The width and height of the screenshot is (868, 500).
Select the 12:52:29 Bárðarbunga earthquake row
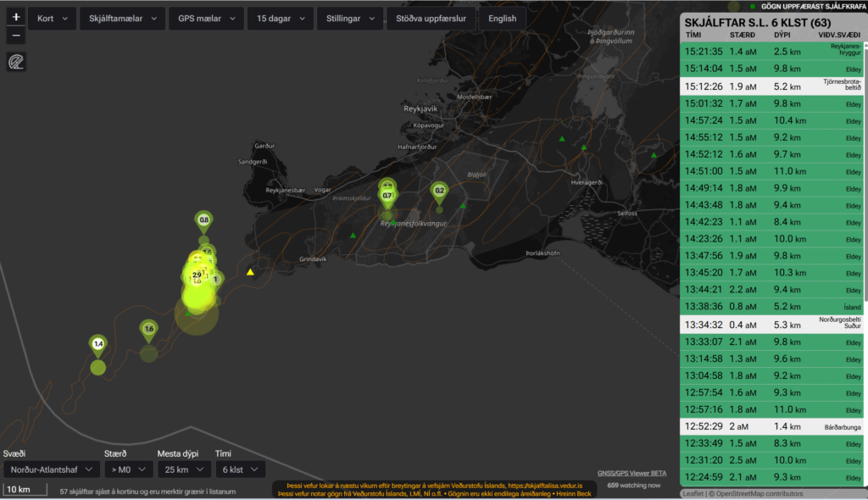(x=772, y=426)
